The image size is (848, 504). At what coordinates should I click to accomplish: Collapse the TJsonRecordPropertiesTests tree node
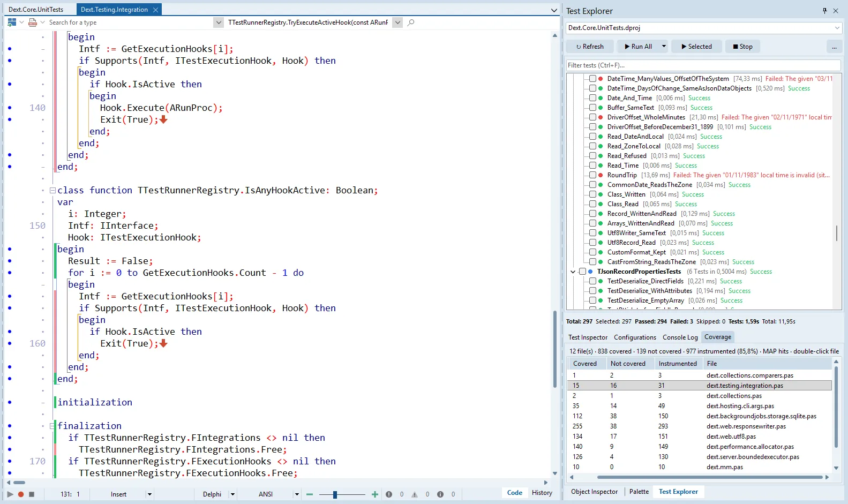(573, 272)
